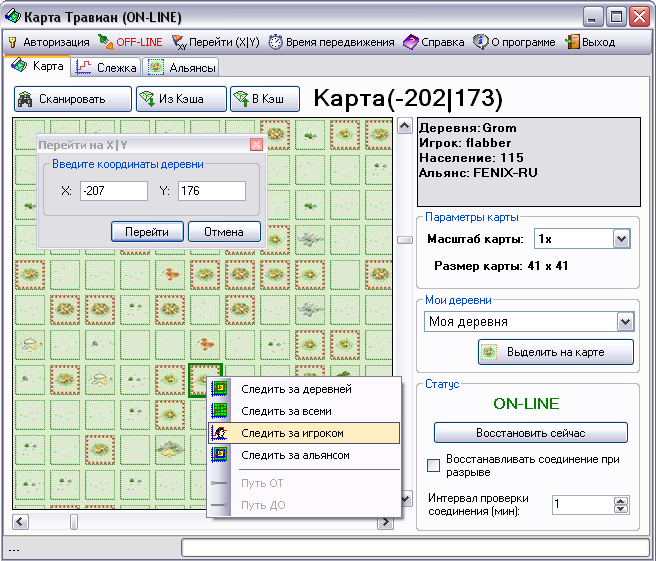
Task: Click the Следить за деревней icon
Action: point(219,389)
